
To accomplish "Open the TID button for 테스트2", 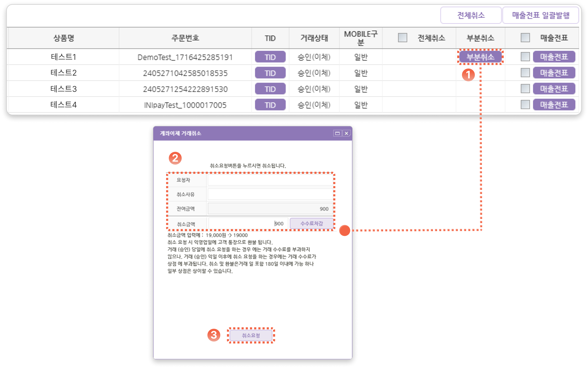I will [x=270, y=73].
